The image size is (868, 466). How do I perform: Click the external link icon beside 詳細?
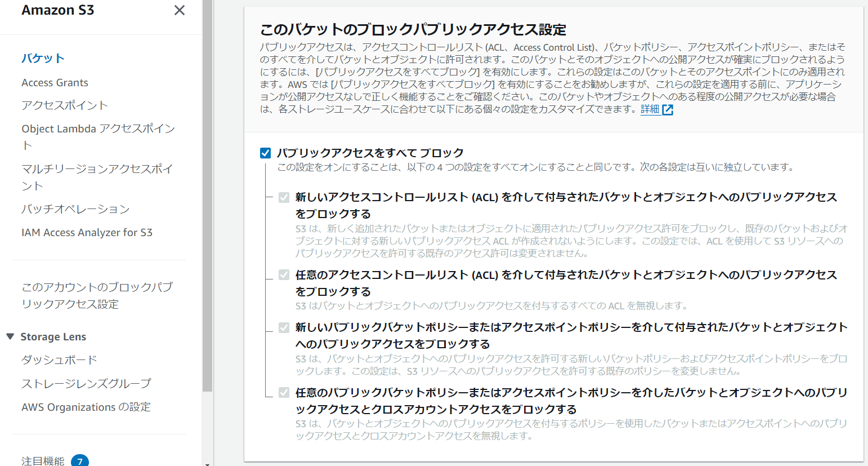(668, 110)
